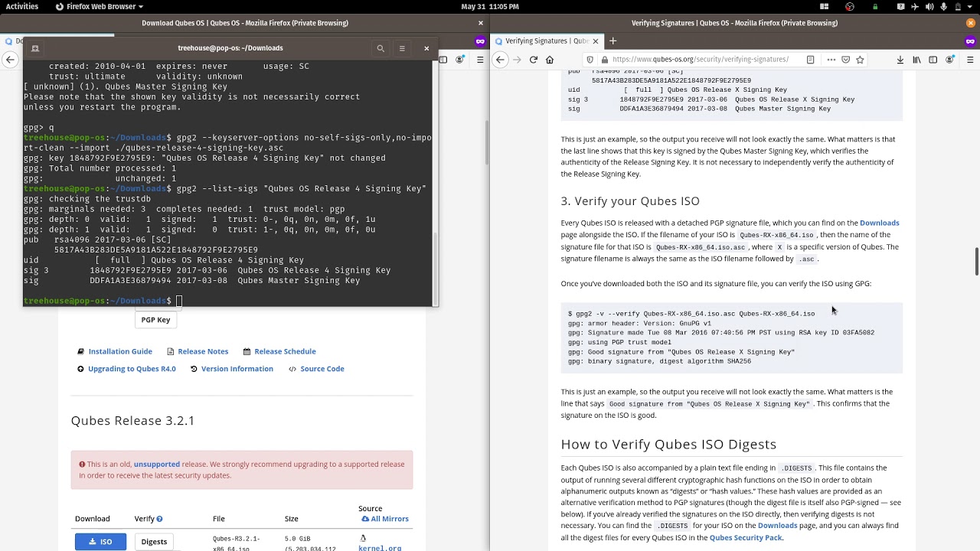The width and height of the screenshot is (980, 551).
Task: Go forward in the Verifying Signatures window
Action: (x=517, y=60)
